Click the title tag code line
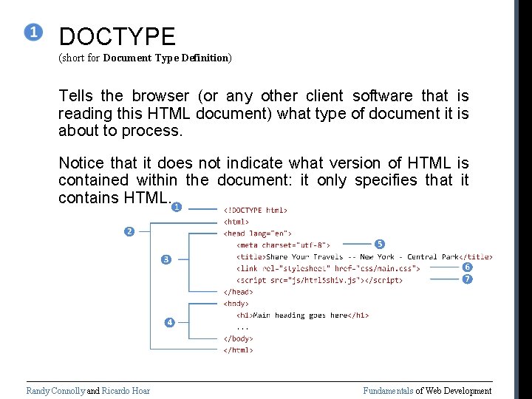The image size is (532, 399). click(x=364, y=257)
